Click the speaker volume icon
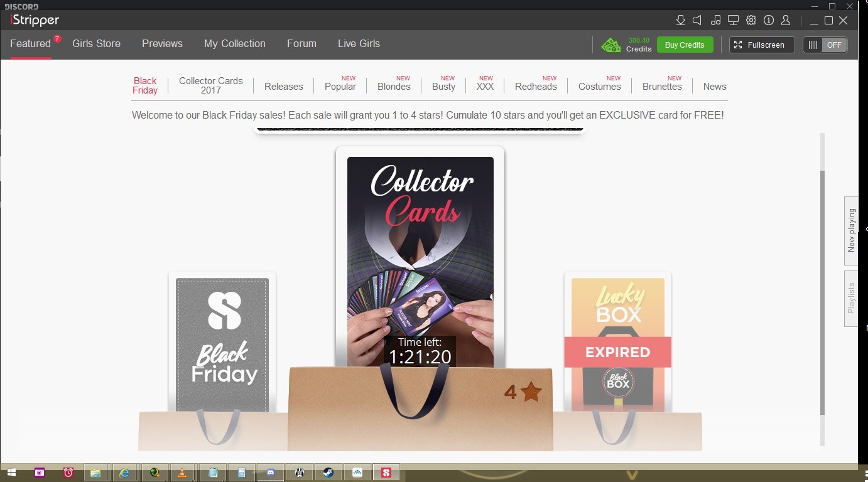868x482 pixels. click(x=697, y=20)
